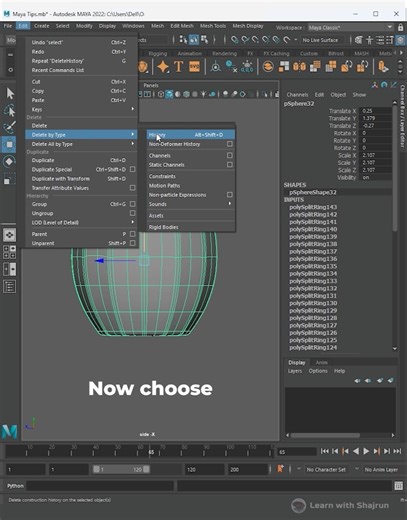The height and width of the screenshot is (520, 407).
Task: Choose the Paint Selection tool
Action: [10, 127]
